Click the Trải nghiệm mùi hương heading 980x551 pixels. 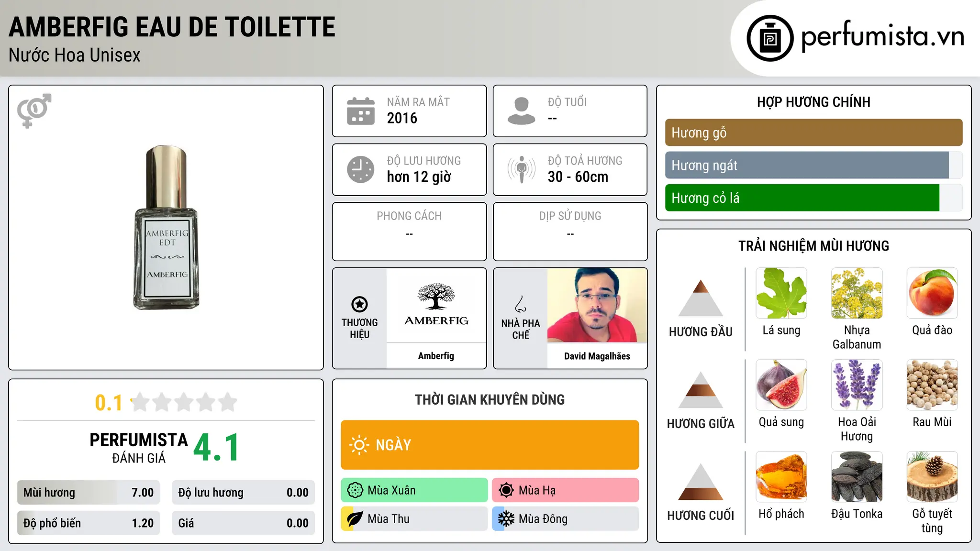tap(813, 246)
